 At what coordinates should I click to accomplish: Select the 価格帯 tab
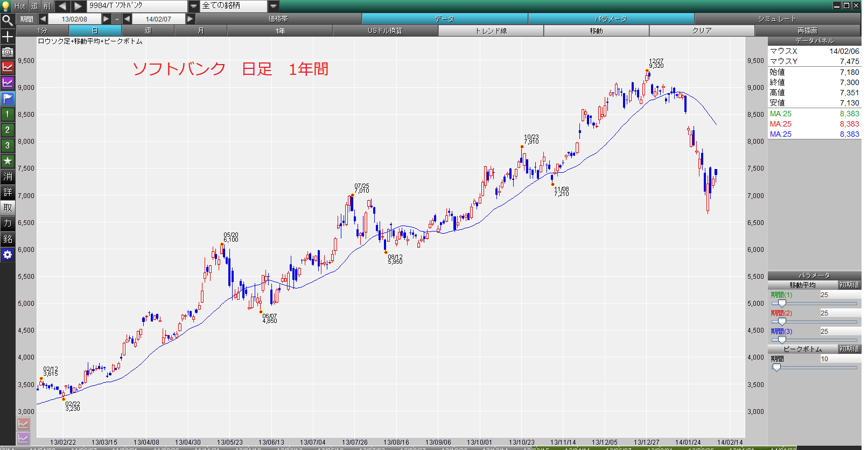278,19
